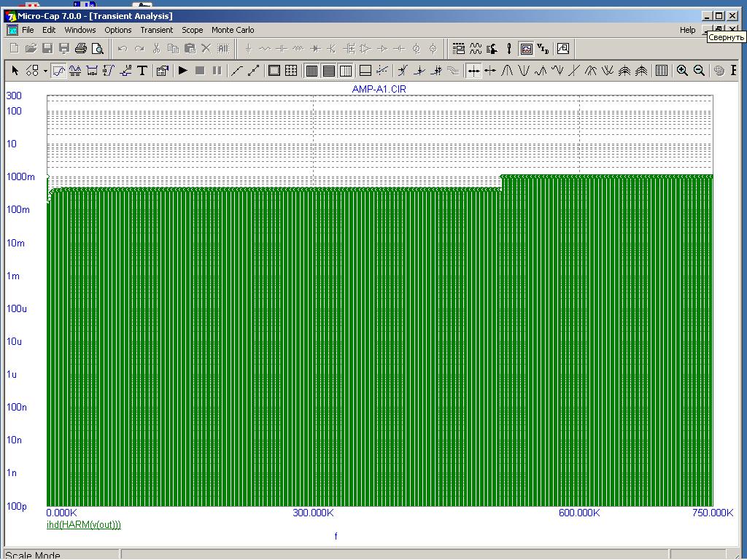This screenshot has width=747, height=560.
Task: Open the Monte Carlo menu
Action: click(233, 29)
